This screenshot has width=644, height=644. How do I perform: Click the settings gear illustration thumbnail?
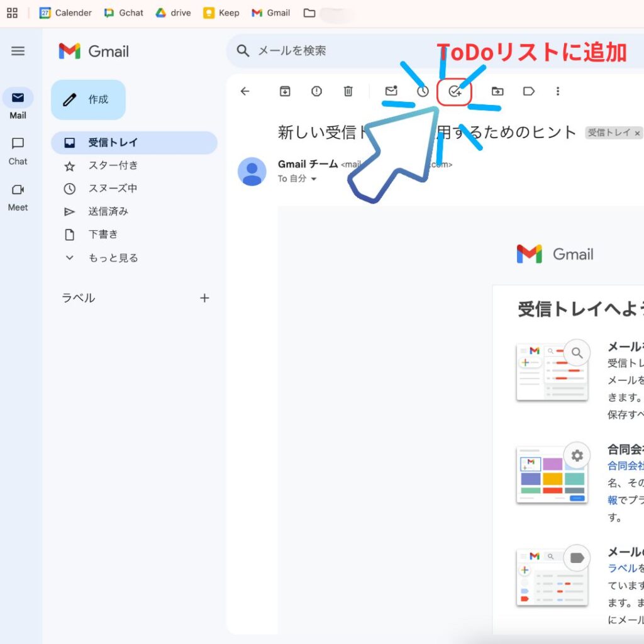pyautogui.click(x=552, y=474)
